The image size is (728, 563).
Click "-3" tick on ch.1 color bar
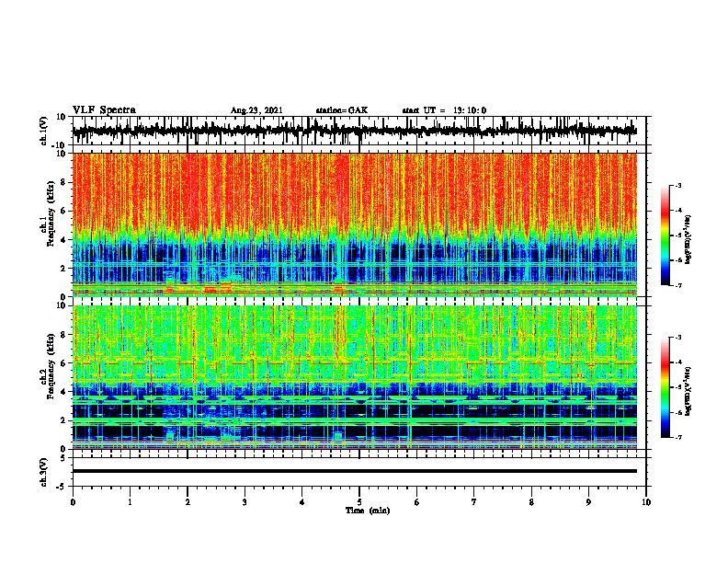(678, 185)
